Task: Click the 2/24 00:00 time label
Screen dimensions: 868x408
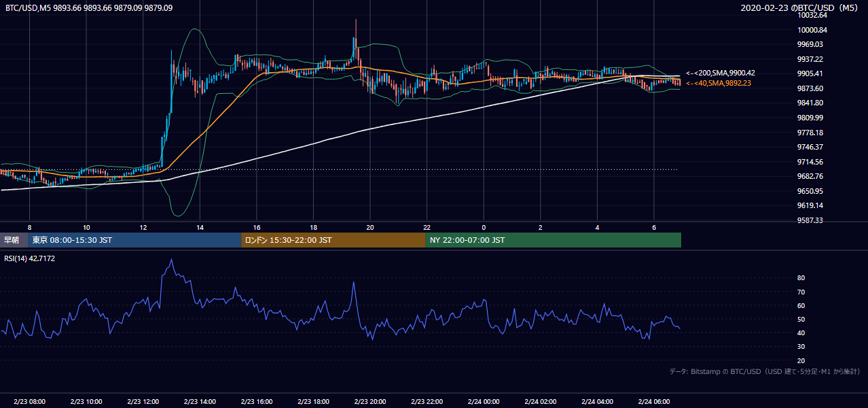Action: point(484,402)
